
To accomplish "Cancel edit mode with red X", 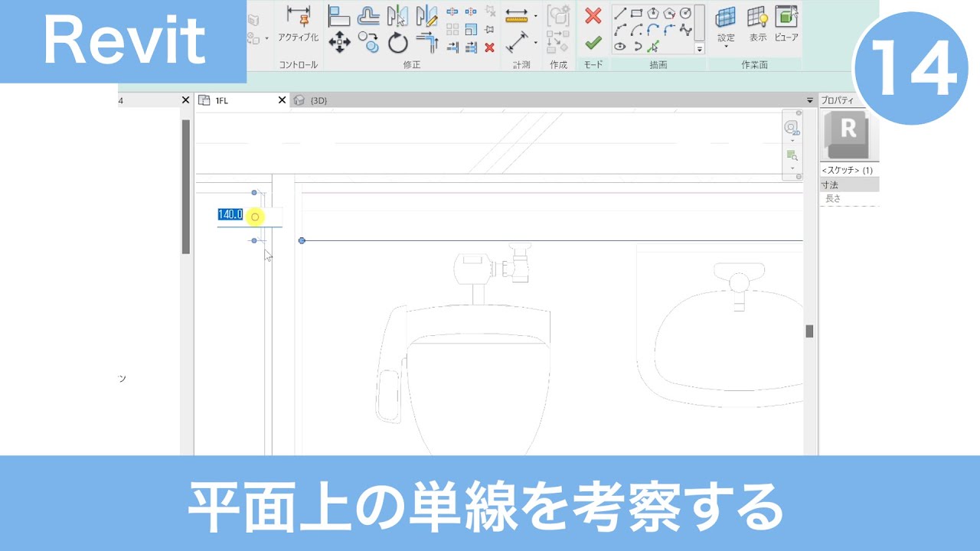I will 593,16.
